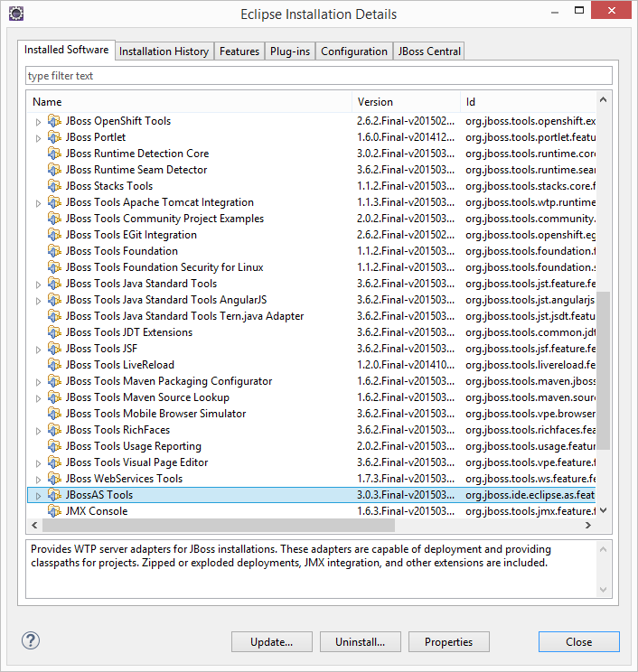Click the JBoss Tools RichFaces icon
Screen dimensions: 638x672
(54, 431)
